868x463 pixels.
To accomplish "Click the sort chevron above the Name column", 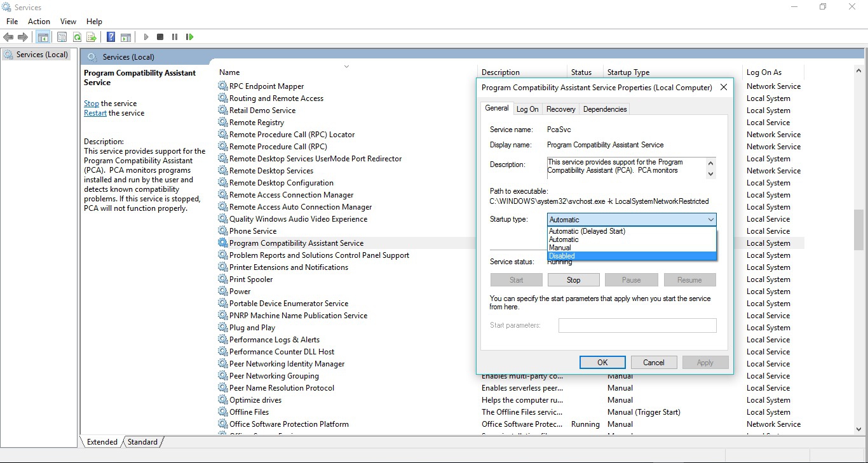I will (346, 66).
